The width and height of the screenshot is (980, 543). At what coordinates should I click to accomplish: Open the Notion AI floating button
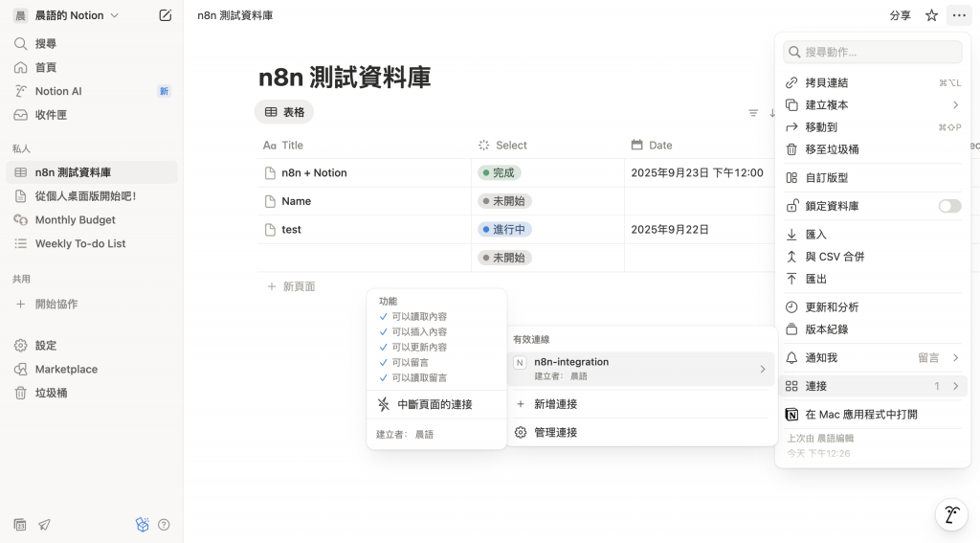[x=952, y=515]
